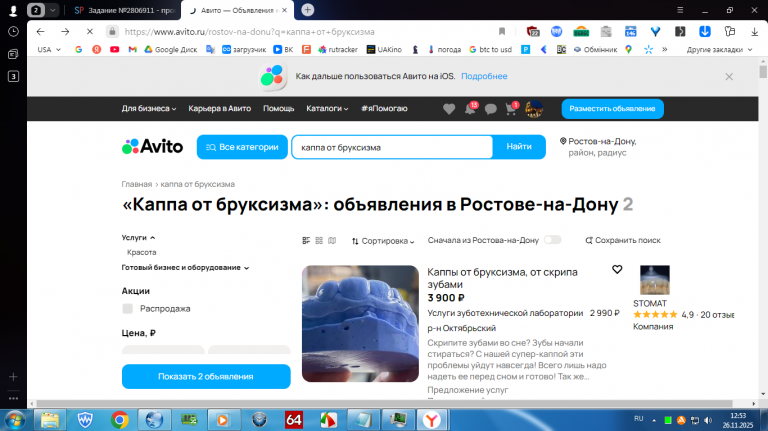The width and height of the screenshot is (768, 431).
Task: Click the Сохранить поиск link
Action: point(623,240)
